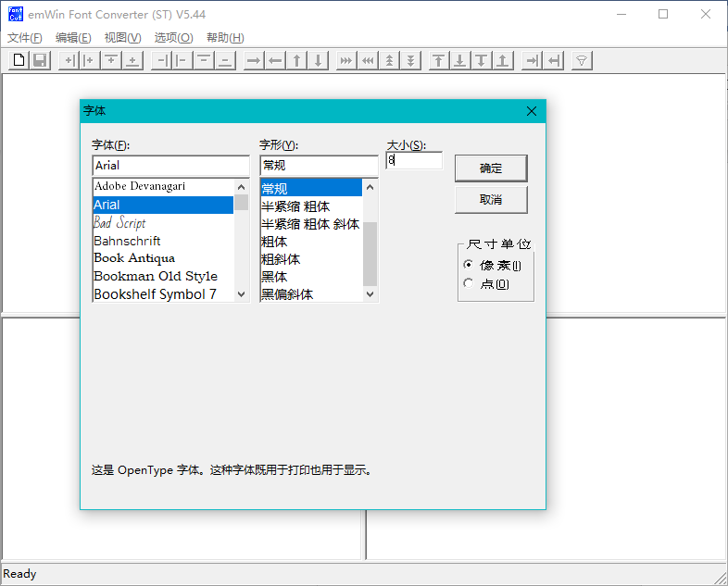Click the insert-at-top icon (bar above plus)
Screen dimensions: 728x586
(x=111, y=60)
